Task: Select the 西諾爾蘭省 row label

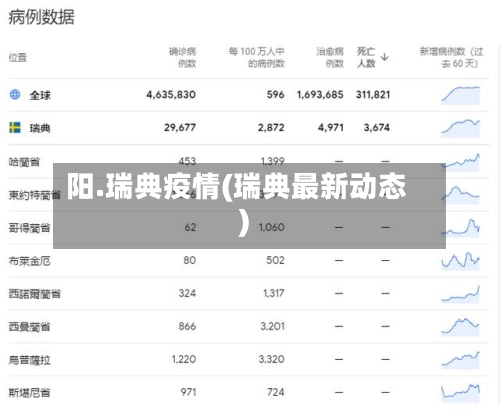Action: (35, 294)
